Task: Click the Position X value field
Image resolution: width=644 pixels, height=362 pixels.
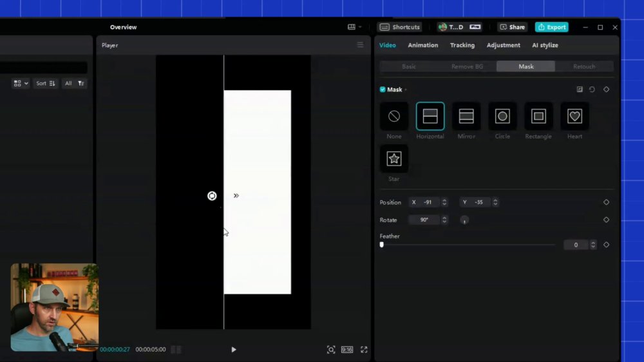Action: [424, 202]
